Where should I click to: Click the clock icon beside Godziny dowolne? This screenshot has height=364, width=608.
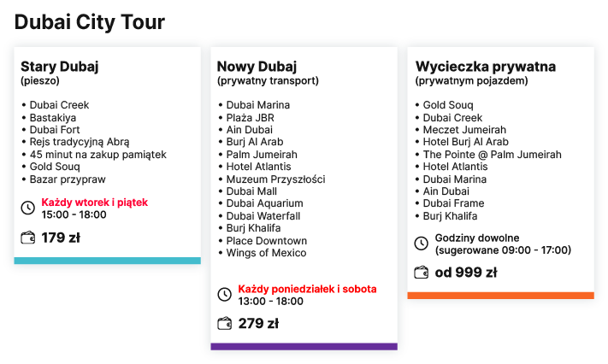422,244
